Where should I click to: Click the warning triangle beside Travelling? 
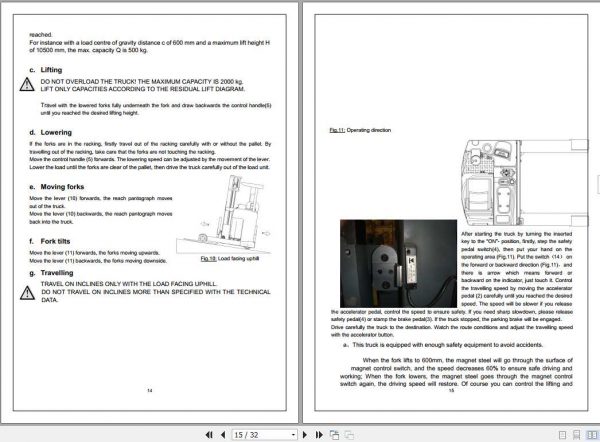27,293
